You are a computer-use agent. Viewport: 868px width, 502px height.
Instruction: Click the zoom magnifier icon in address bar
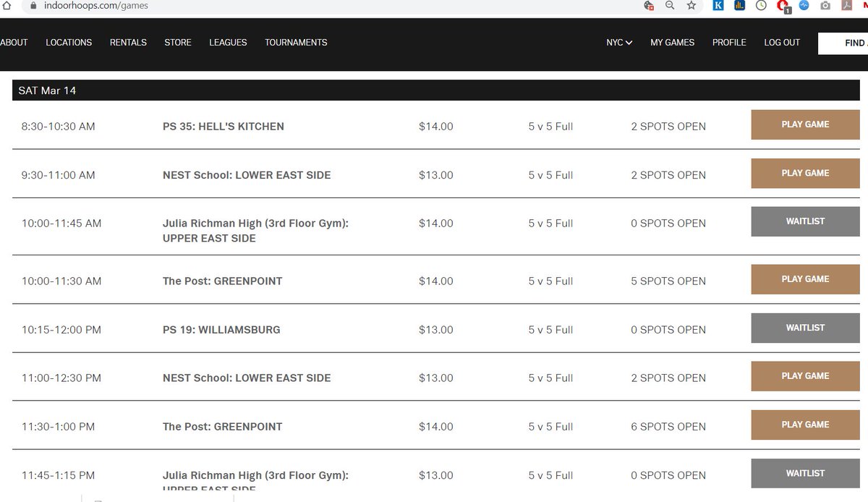point(670,5)
